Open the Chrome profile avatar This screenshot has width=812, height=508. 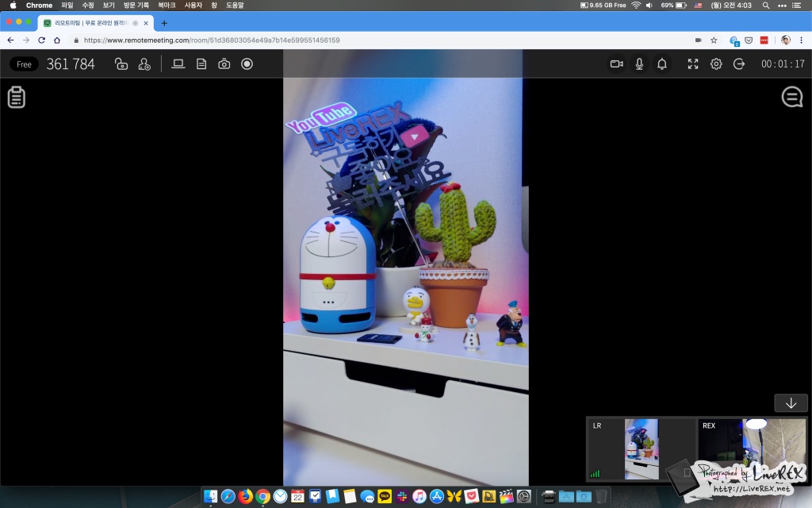pyautogui.click(x=786, y=40)
